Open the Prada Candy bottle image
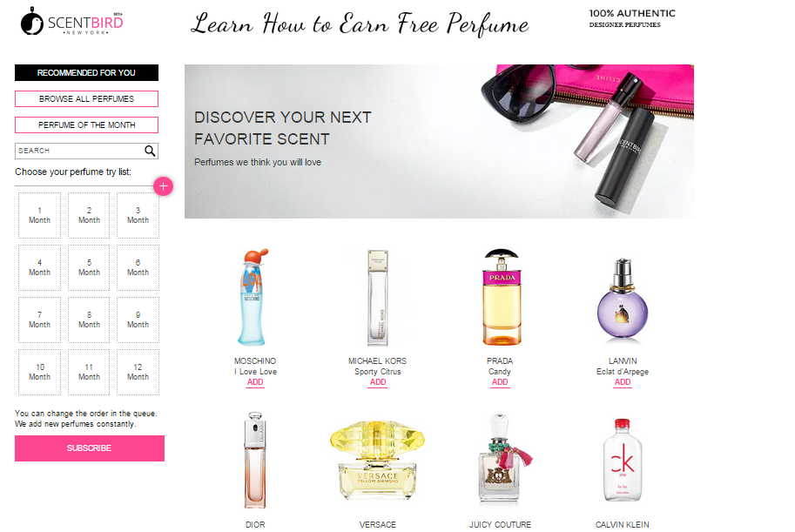 point(501,297)
